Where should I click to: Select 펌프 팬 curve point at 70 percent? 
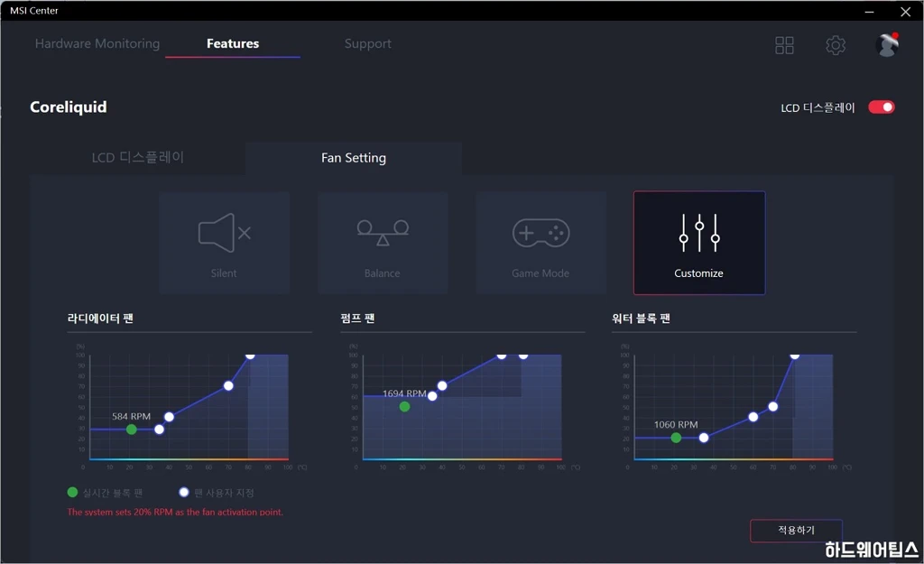coord(442,386)
